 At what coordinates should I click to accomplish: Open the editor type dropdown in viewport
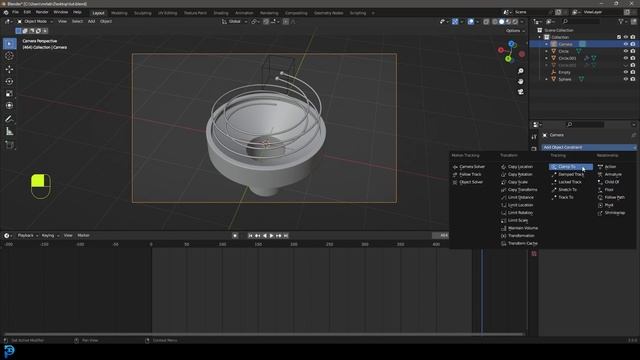point(8,21)
